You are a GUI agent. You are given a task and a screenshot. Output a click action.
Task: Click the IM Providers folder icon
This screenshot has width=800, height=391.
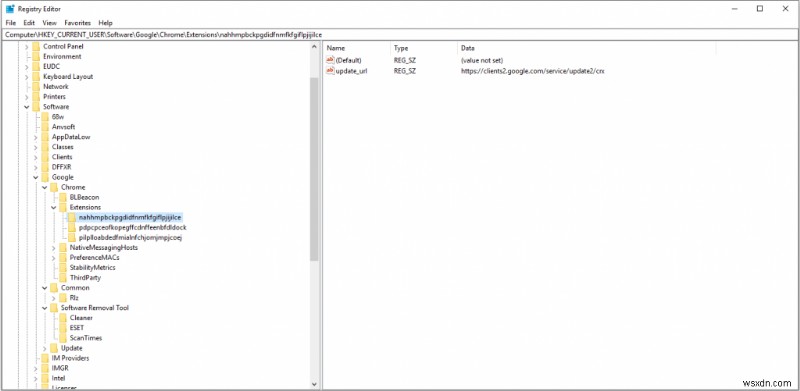point(45,358)
